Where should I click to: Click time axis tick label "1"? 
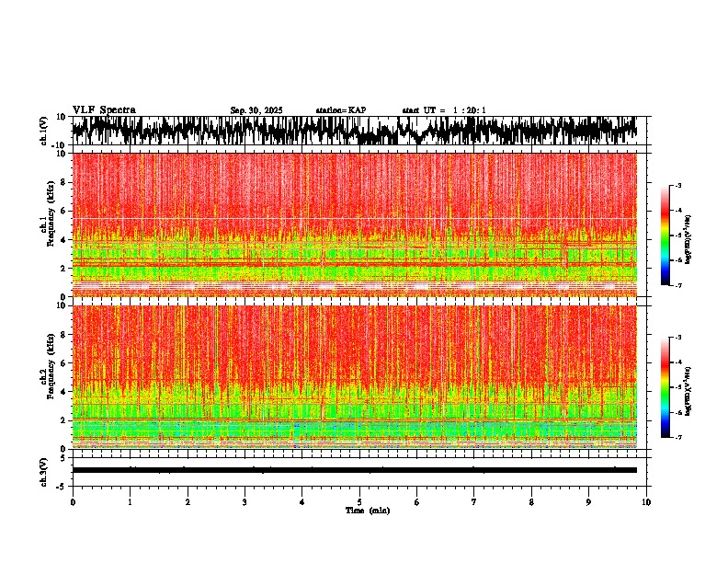tap(130, 502)
